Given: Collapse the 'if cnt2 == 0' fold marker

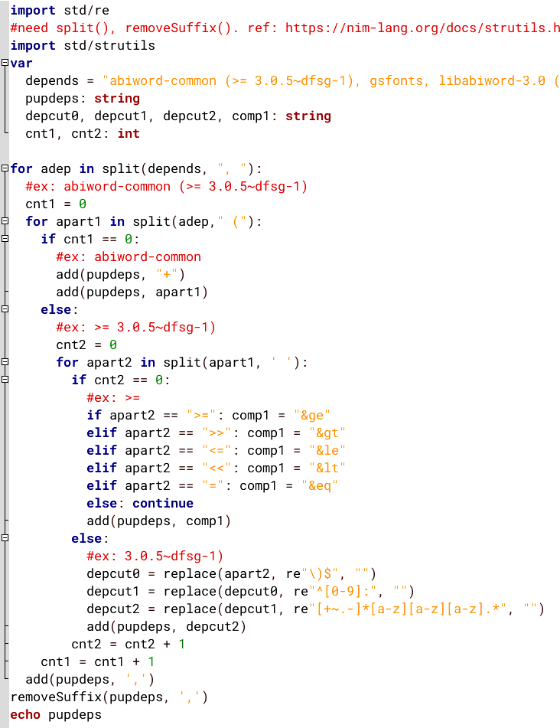Looking at the screenshot, I should [x=5, y=380].
